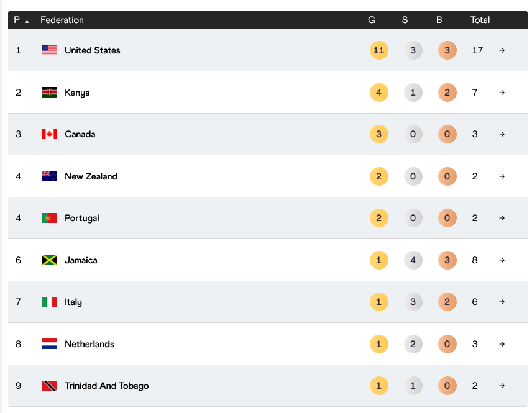Expand United States row arrow

(x=502, y=50)
